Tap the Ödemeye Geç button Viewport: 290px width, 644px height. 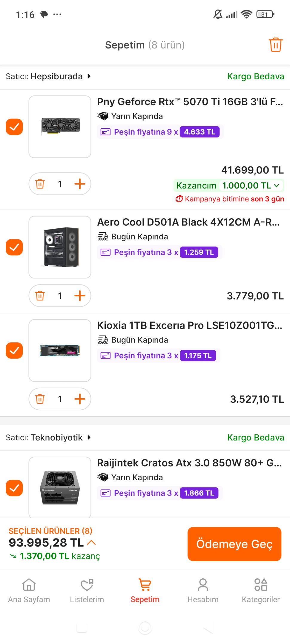coord(234,544)
